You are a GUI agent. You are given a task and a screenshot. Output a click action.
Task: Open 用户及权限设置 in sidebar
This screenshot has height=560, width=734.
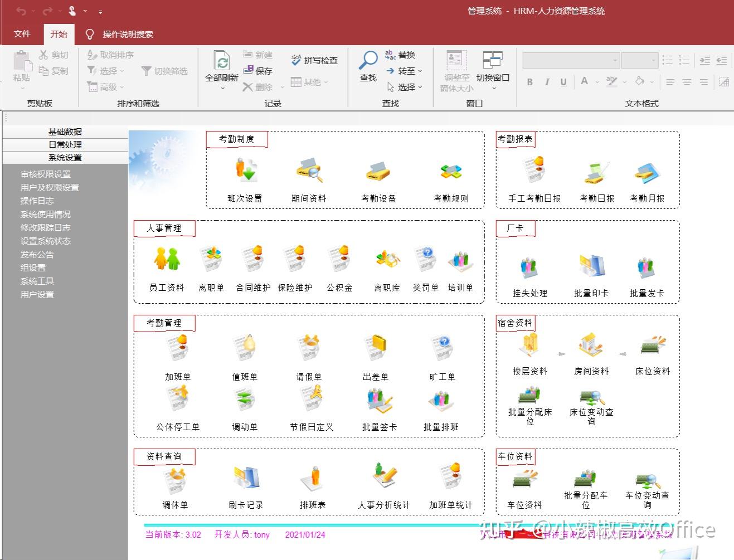coord(50,187)
